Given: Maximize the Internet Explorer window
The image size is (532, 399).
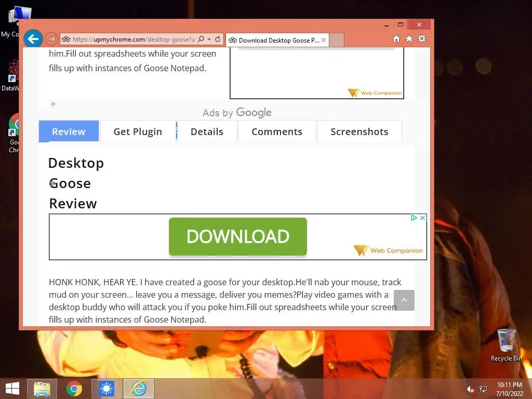Looking at the screenshot, I should coord(401,24).
